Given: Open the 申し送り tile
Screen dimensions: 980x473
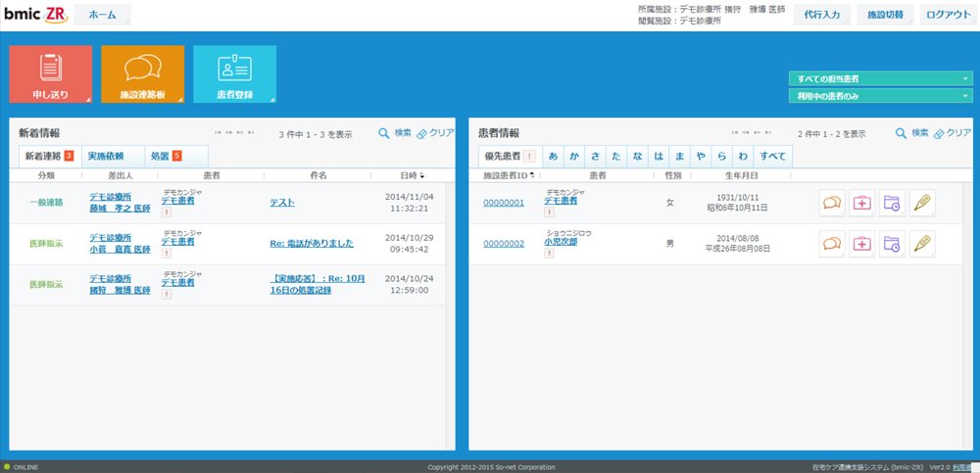Looking at the screenshot, I should 51,73.
